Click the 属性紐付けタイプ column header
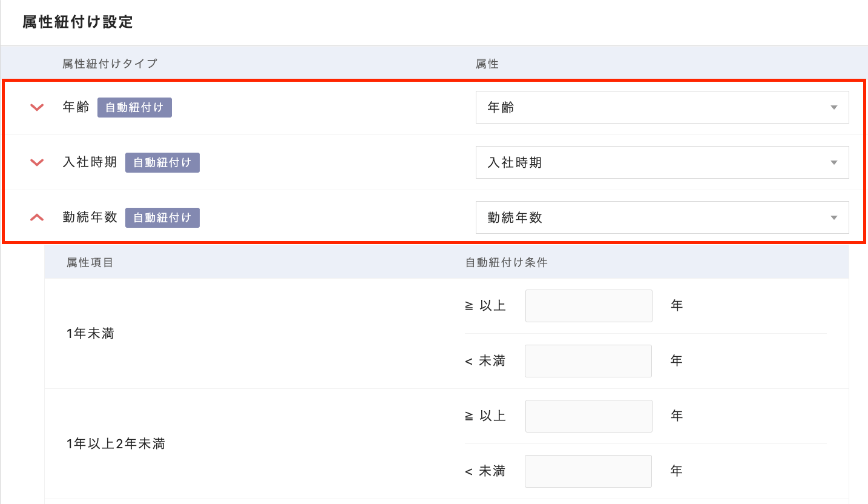 [110, 64]
